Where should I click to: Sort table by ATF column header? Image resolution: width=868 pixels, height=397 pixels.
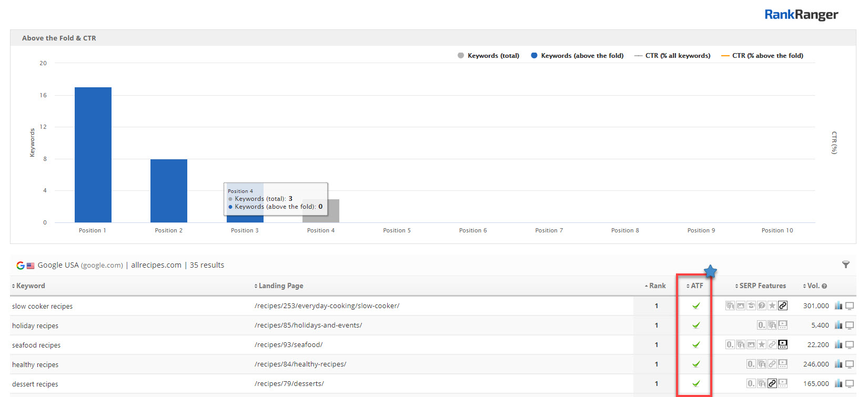click(697, 286)
